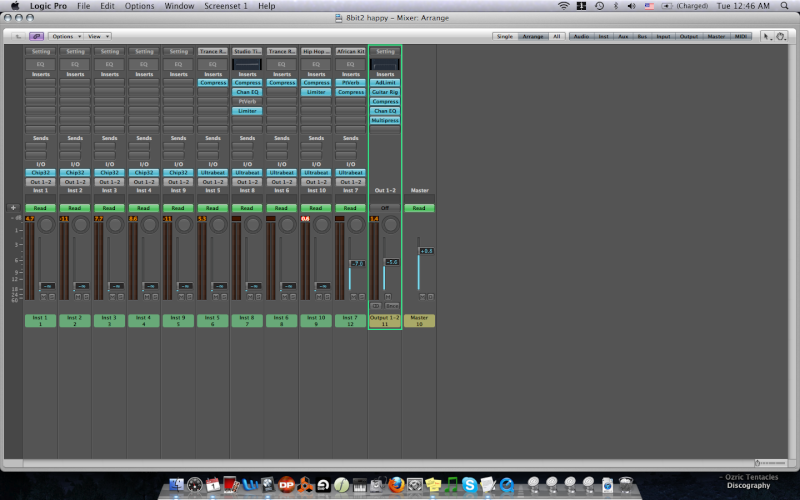Toggle the Aux channel filter button
The image size is (800, 500).
pos(623,36)
